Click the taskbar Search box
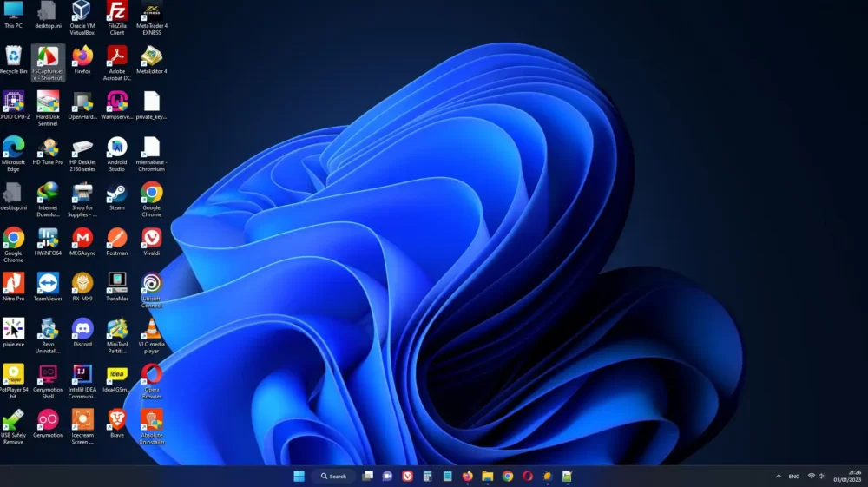Viewport: 868px width, 487px height. 334,476
